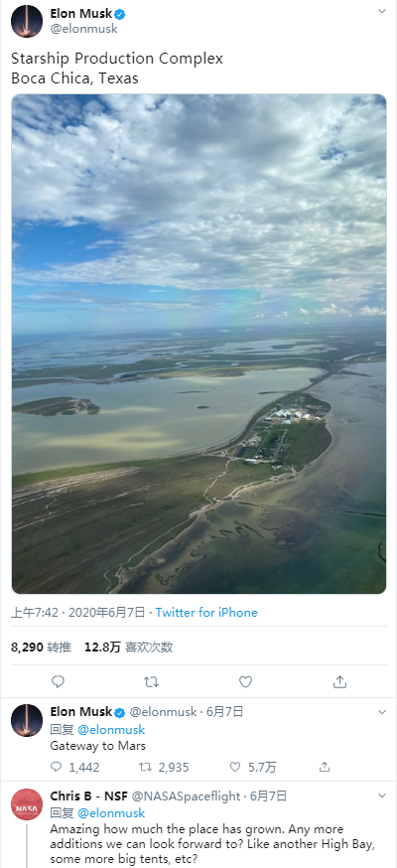Share the Gateway to Mars reply
Image resolution: width=397 pixels, height=868 pixels.
click(325, 767)
